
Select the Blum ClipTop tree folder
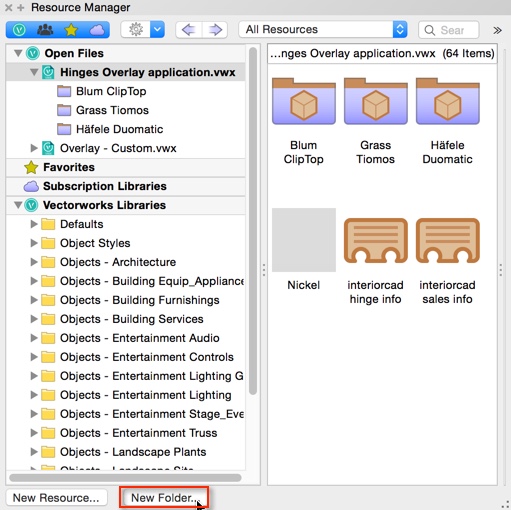[x=125, y=91]
